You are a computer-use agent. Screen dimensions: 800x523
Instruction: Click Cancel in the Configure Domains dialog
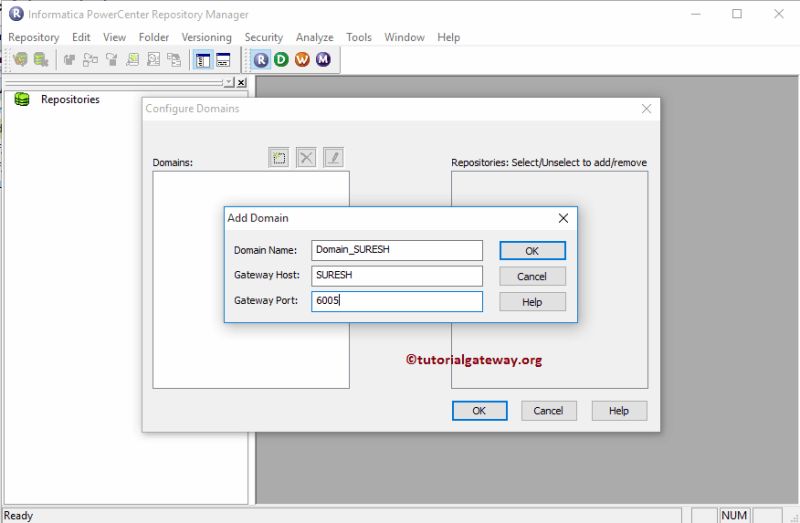pos(549,411)
